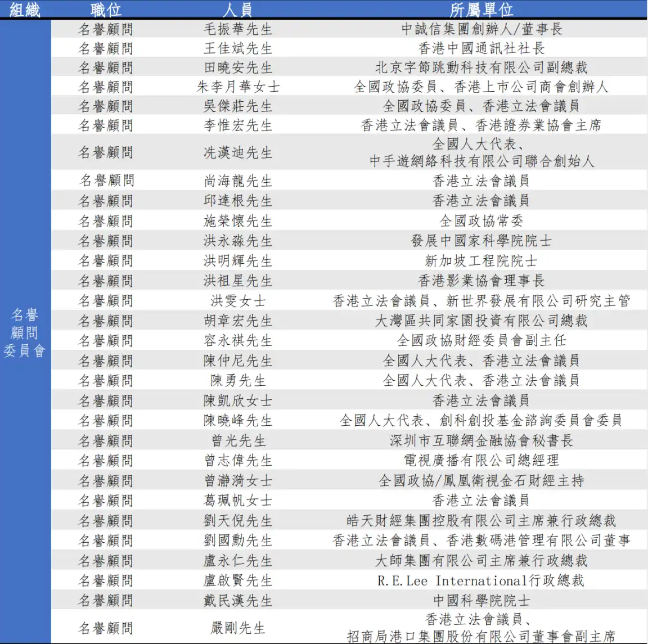Select the cell R.E.Lee International行政總裁

[x=482, y=580]
